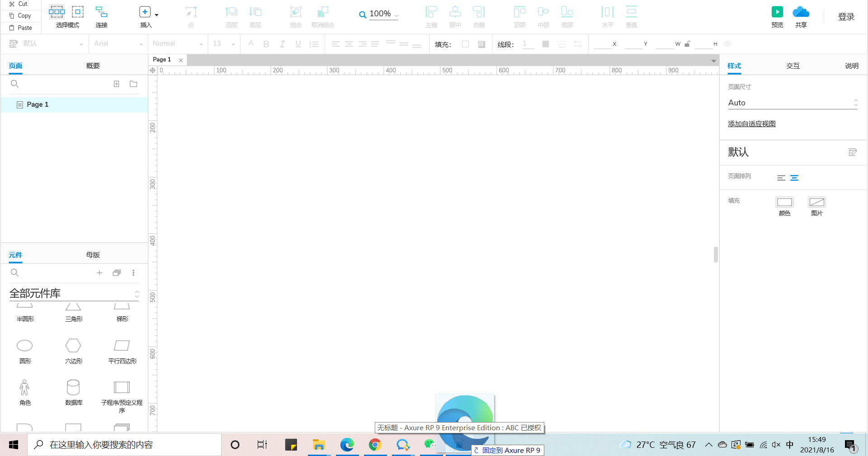The width and height of the screenshot is (868, 456).
Task: Toggle the keep aspect ratio lock
Action: (687, 44)
